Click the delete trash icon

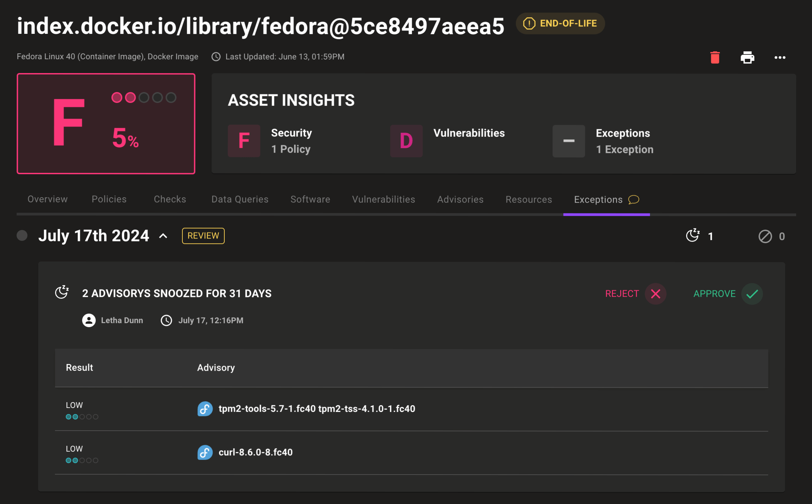pyautogui.click(x=715, y=57)
